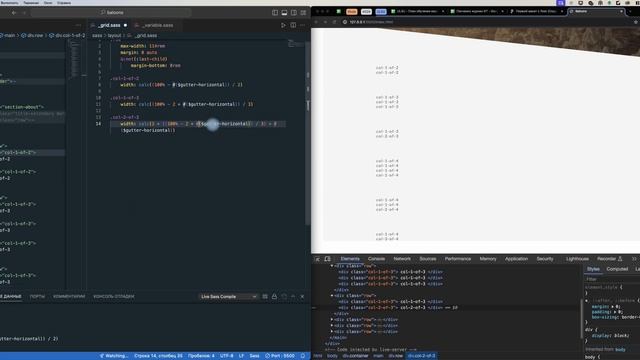This screenshot has height=360, width=640.
Task: Open the Live Sass Compile output dropdown
Action: (x=228, y=297)
